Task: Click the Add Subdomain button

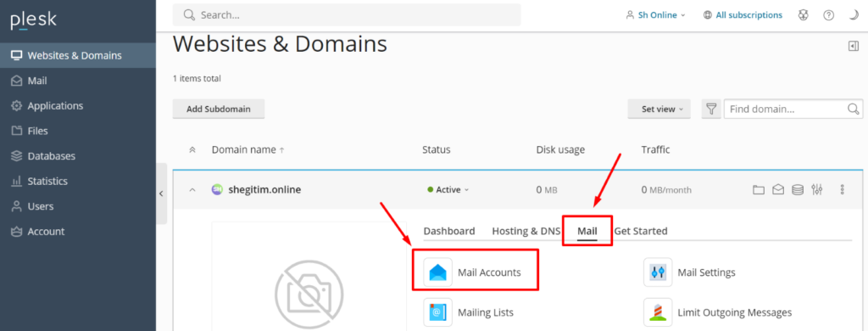Action: (218, 109)
